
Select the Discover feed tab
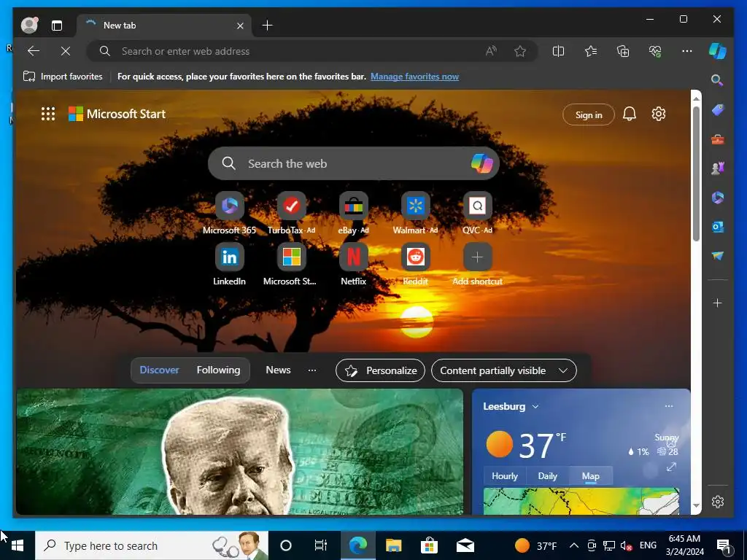coord(159,370)
